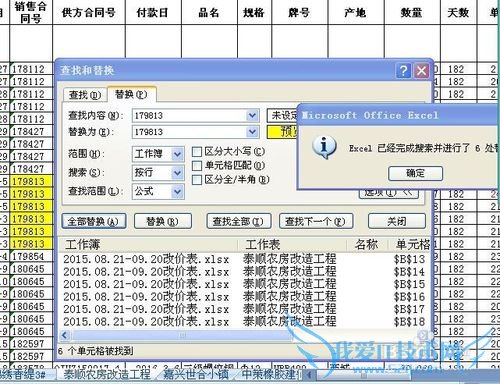
Task: Open the 替换为 history dropdown arrow
Action: (252, 132)
